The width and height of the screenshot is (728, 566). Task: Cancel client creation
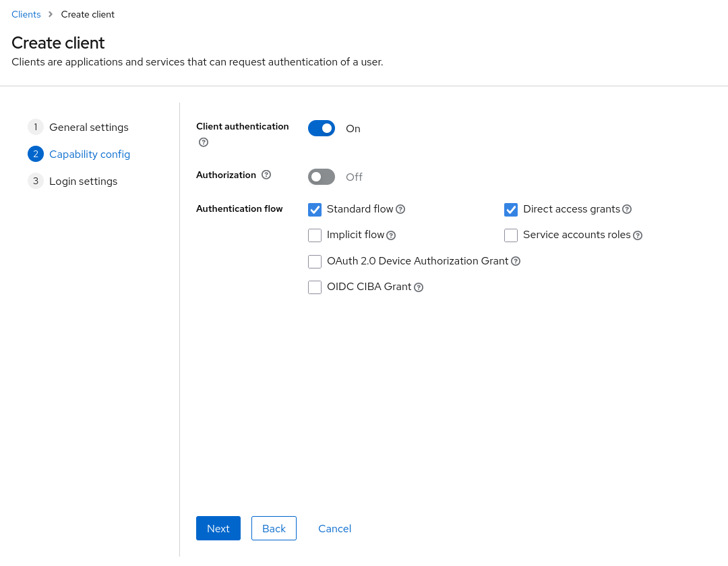335,528
